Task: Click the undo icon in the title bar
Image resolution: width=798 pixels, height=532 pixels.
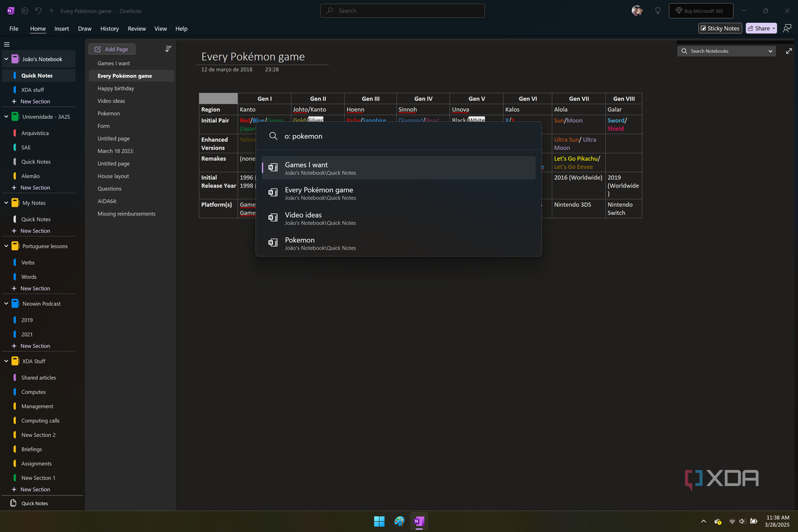Action: pyautogui.click(x=38, y=11)
